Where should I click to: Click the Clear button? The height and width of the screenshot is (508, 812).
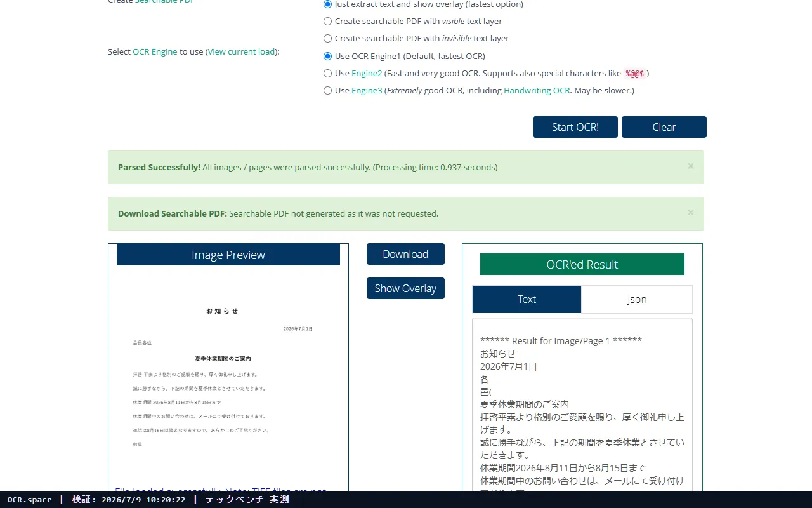coord(664,127)
